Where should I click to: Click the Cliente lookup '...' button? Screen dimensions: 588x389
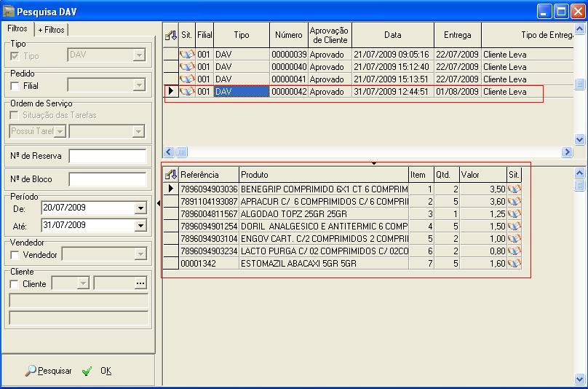(141, 283)
